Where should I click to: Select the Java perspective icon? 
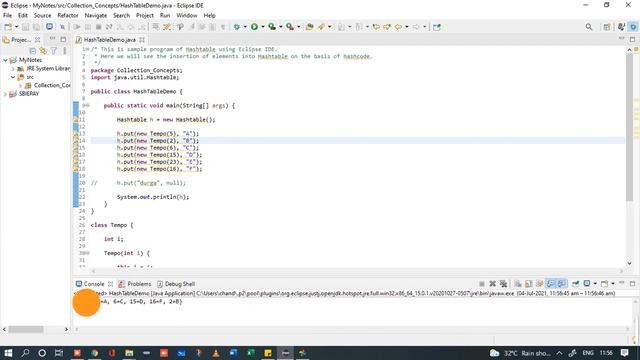(621, 27)
